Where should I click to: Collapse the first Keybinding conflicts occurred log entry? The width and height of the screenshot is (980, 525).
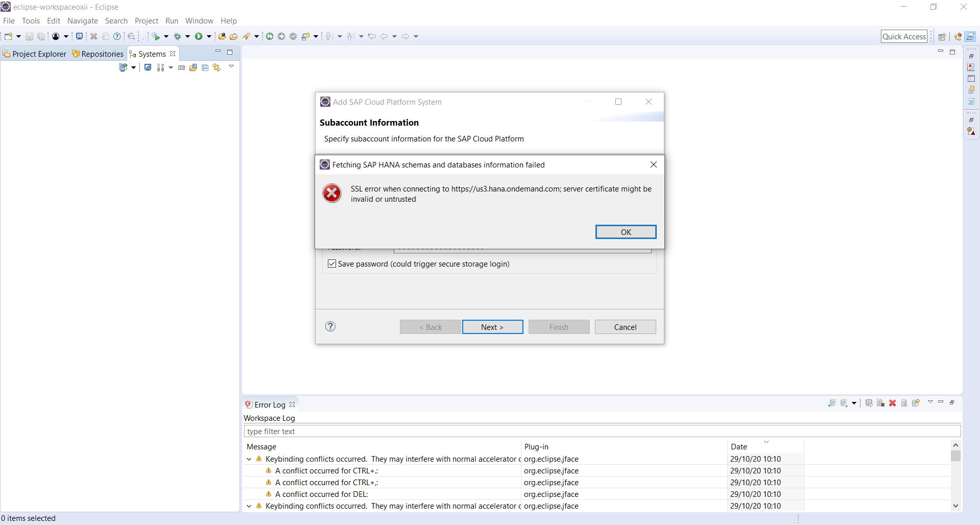(249, 459)
